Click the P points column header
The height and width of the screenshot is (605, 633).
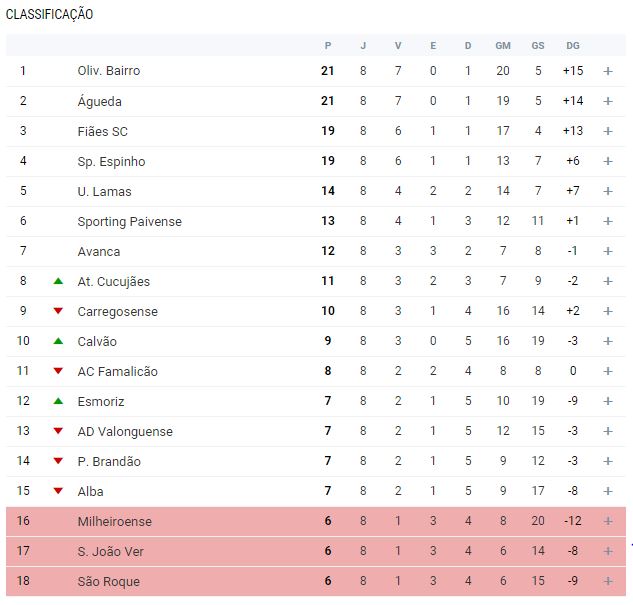click(328, 45)
